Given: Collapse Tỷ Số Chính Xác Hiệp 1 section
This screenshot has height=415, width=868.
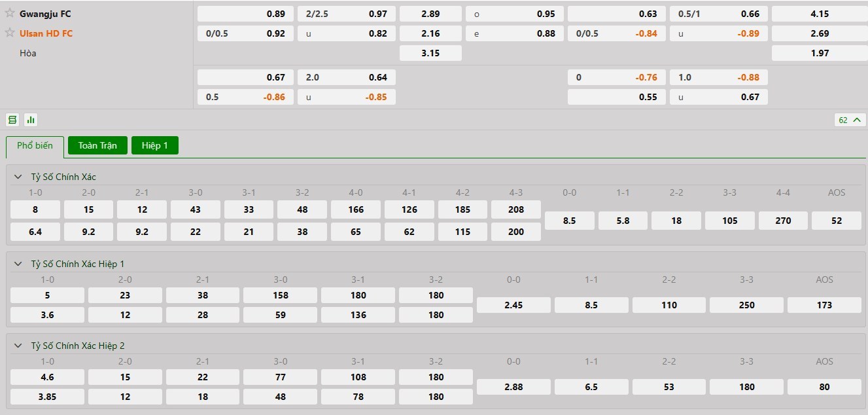Looking at the screenshot, I should click(18, 264).
